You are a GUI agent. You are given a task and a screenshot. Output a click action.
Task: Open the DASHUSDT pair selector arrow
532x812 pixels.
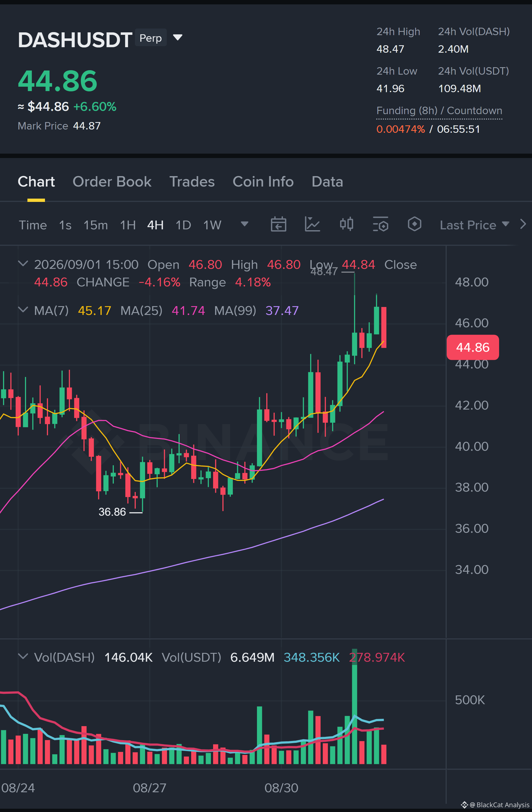tap(178, 37)
